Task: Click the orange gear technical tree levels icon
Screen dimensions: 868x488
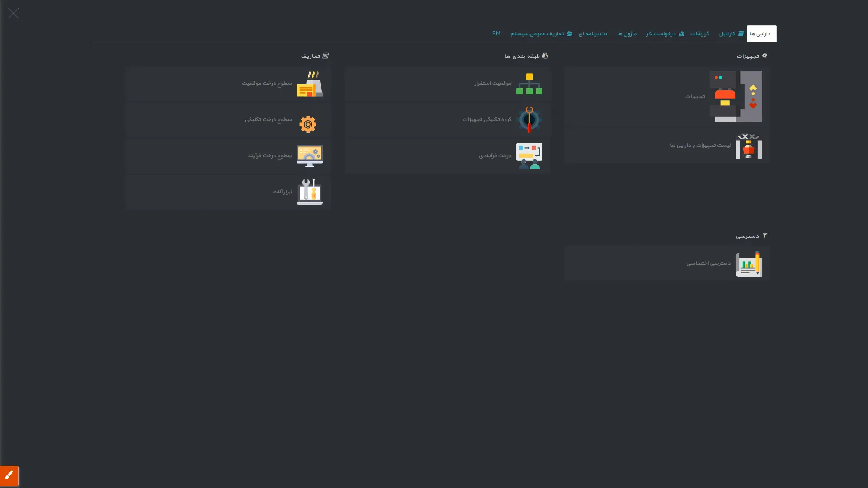Action: [x=308, y=124]
